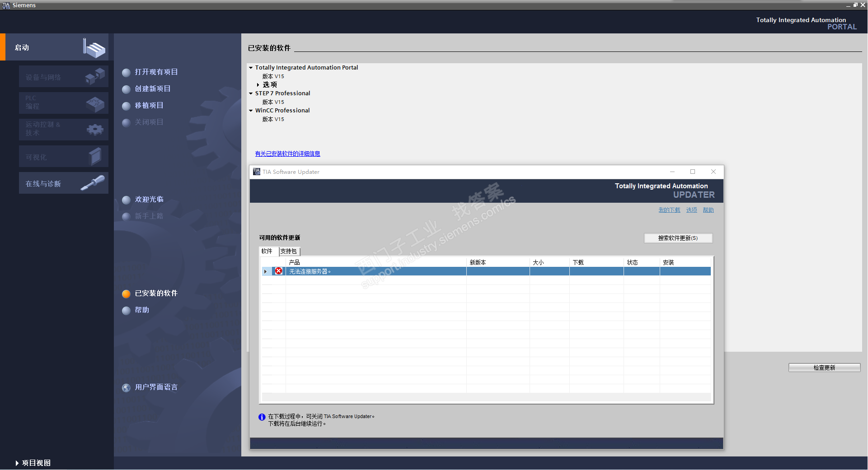868x470 pixels.
Task: Minimize the TIA Software Updater window
Action: coord(672,172)
